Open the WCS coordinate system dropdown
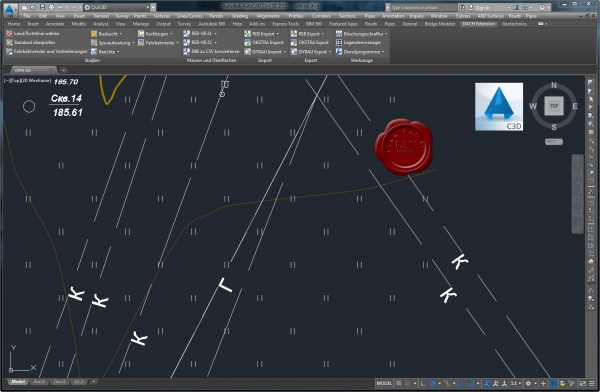The image size is (600, 392). pos(554,142)
